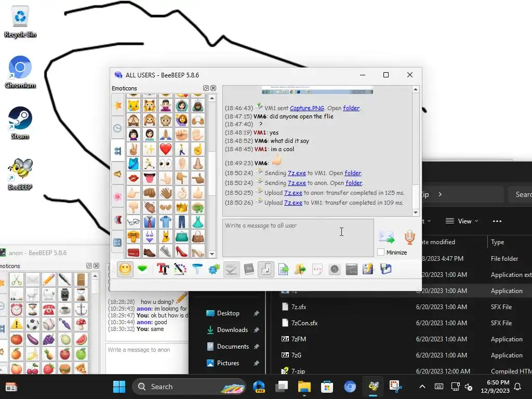Click the code snippet icon
The height and width of the screenshot is (399, 532).
click(x=317, y=270)
